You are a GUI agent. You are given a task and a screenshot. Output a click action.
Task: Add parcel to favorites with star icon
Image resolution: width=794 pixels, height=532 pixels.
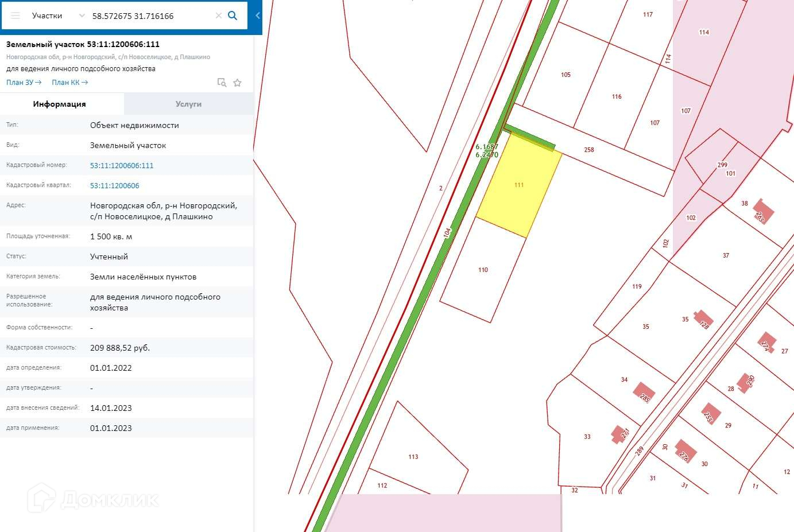coord(237,83)
